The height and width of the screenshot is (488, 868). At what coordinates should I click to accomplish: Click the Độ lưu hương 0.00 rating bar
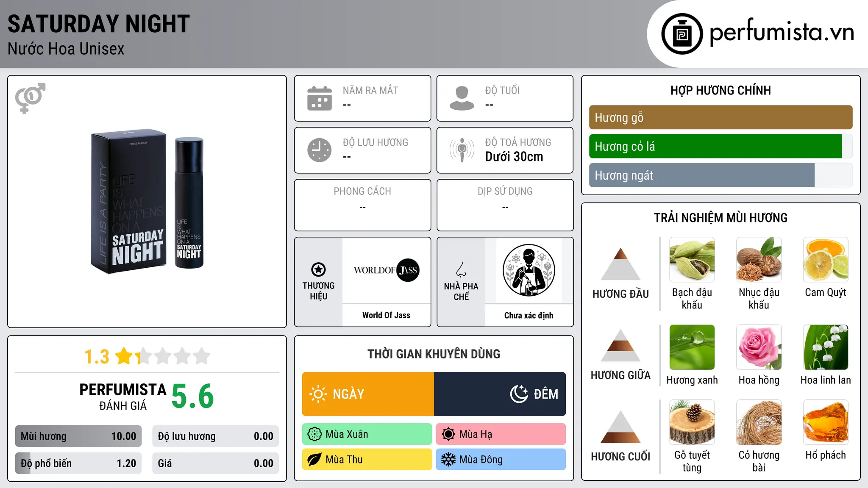pos(215,436)
